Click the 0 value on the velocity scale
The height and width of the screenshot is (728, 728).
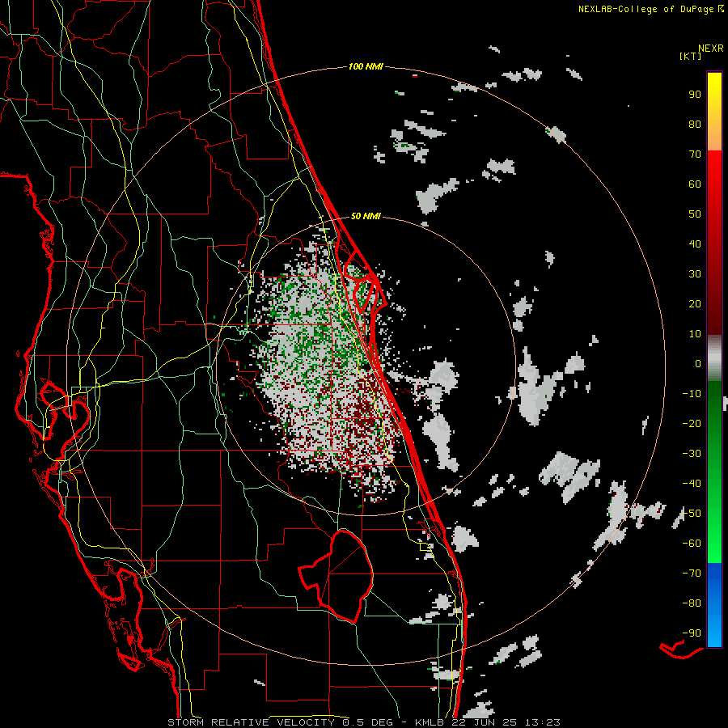point(698,364)
